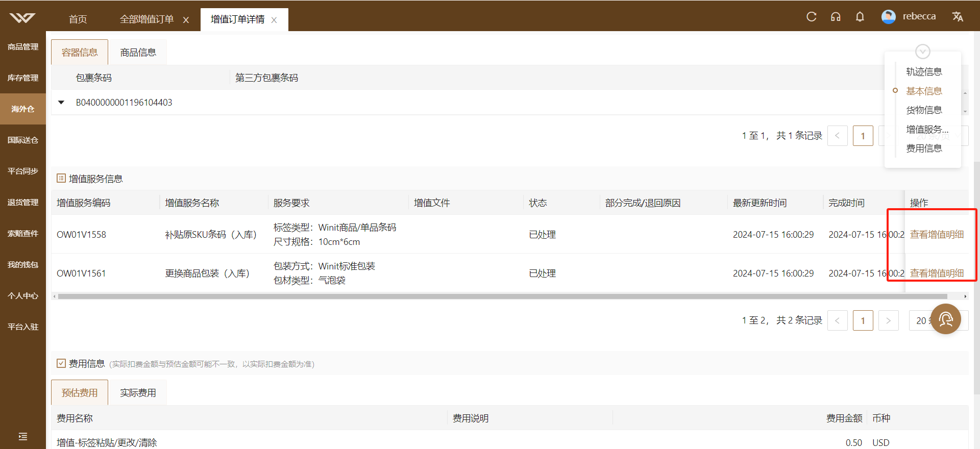The width and height of the screenshot is (980, 449).
Task: Click the 费用金额 column header
Action: click(844, 418)
